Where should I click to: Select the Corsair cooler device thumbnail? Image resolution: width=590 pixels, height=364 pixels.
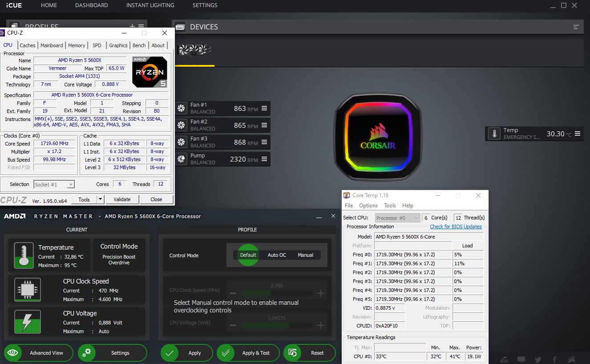194,50
